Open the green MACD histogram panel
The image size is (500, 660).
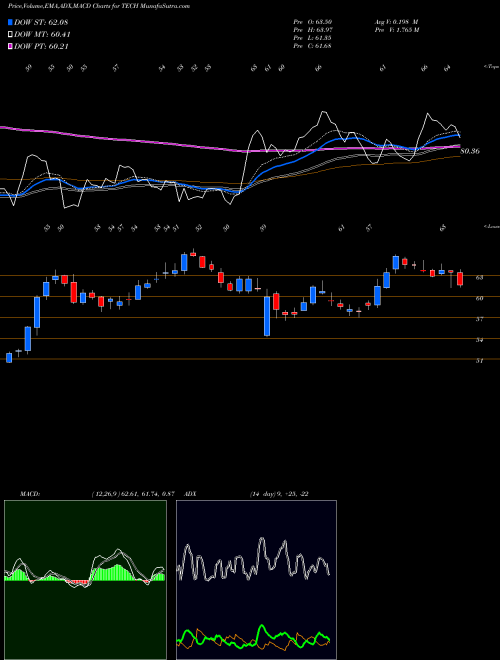point(85,580)
